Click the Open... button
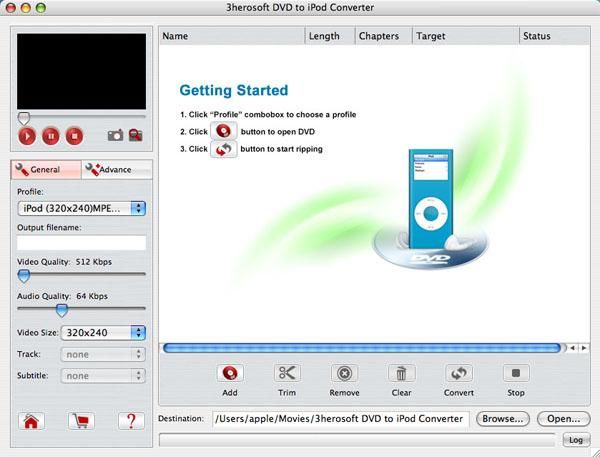The width and height of the screenshot is (600, 457). tap(564, 419)
